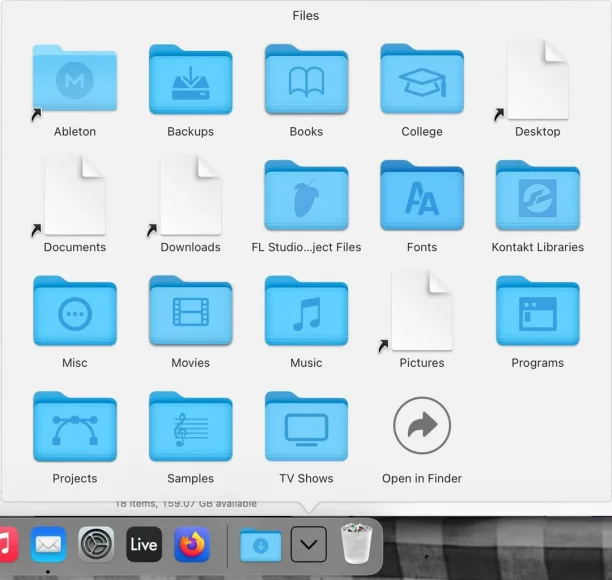Open the Downloads stack in the Dock
Image resolution: width=612 pixels, height=580 pixels.
(261, 545)
